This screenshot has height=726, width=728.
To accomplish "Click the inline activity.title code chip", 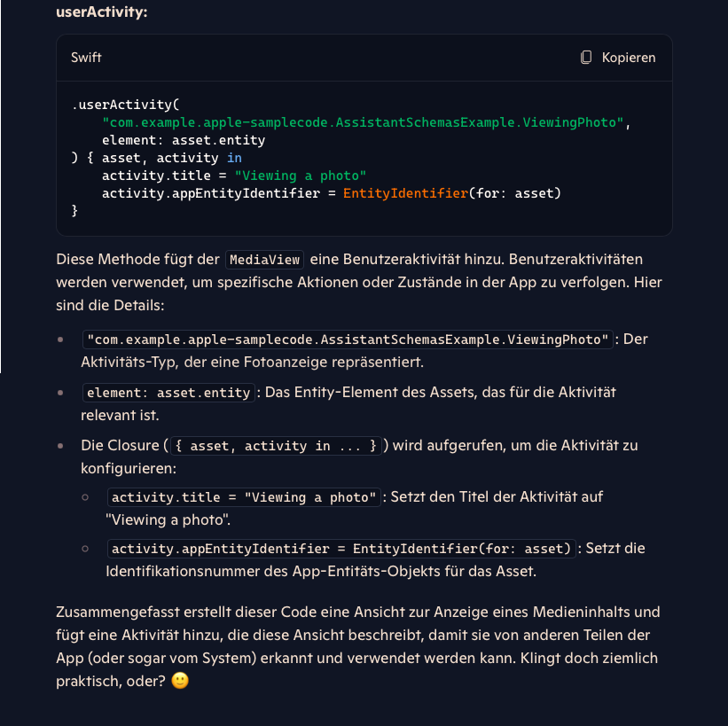I will (244, 497).
